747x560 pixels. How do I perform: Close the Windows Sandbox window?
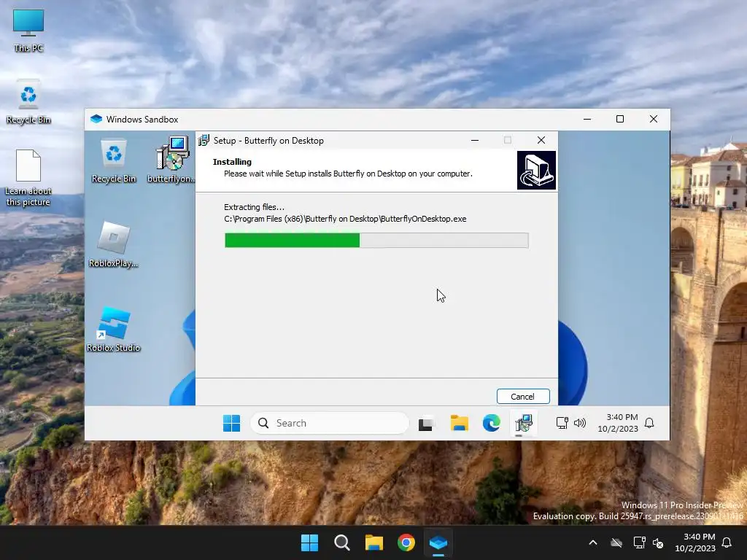pyautogui.click(x=654, y=119)
